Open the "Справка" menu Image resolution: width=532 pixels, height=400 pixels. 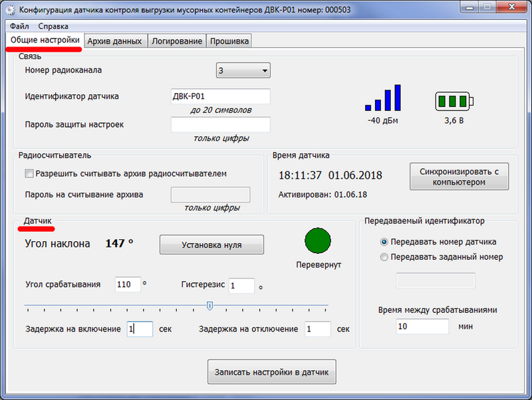(53, 26)
